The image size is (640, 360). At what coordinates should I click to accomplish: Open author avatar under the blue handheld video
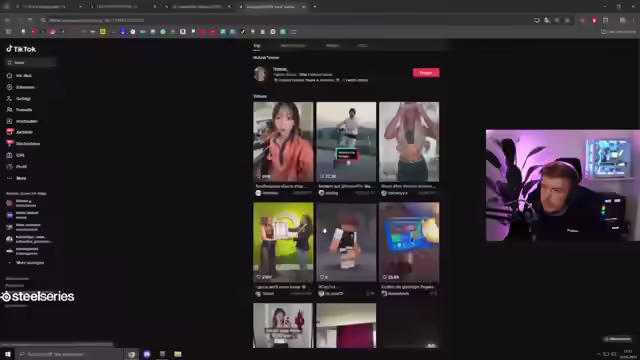click(384, 293)
